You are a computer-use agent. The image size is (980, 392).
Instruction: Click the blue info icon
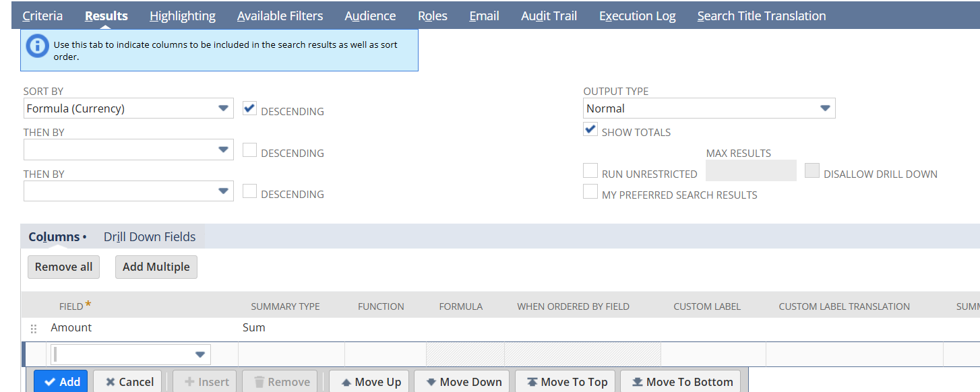36,46
